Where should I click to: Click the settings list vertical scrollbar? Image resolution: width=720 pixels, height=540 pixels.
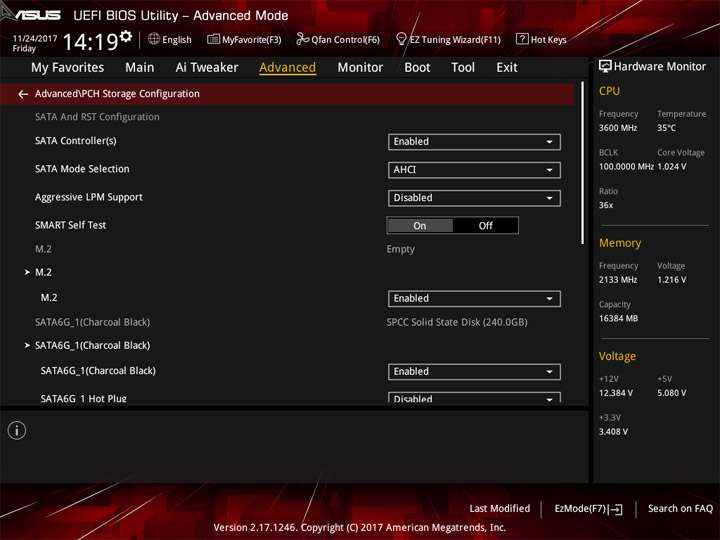(x=583, y=163)
